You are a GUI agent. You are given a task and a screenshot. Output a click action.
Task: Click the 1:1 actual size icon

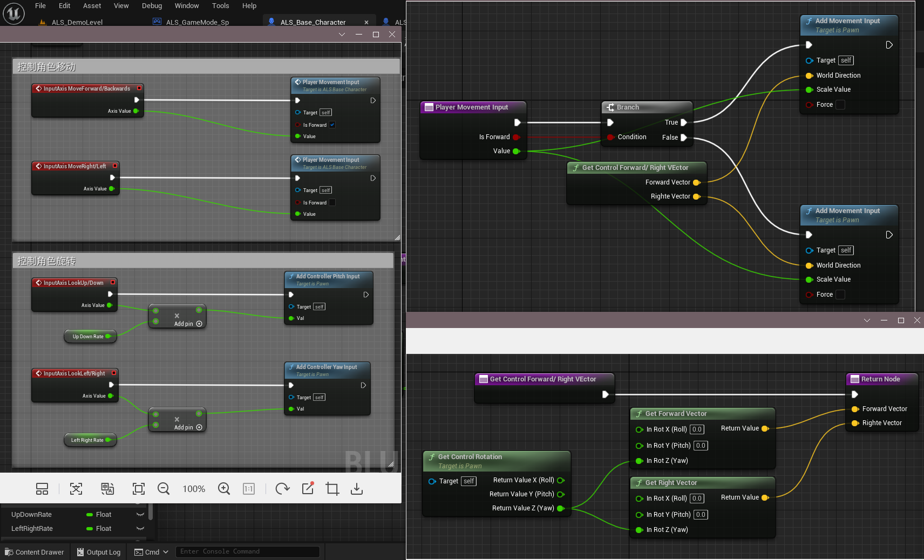(249, 489)
